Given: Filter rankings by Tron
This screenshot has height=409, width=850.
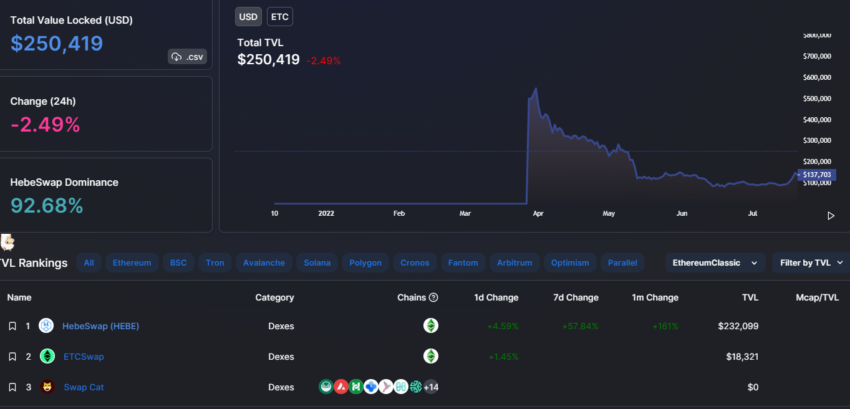Looking at the screenshot, I should (215, 263).
